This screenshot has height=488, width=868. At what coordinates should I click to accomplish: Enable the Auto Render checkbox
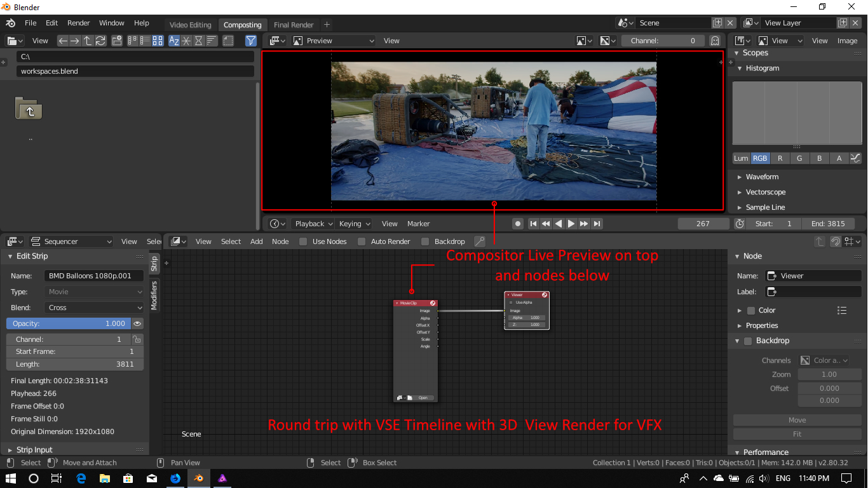(362, 241)
